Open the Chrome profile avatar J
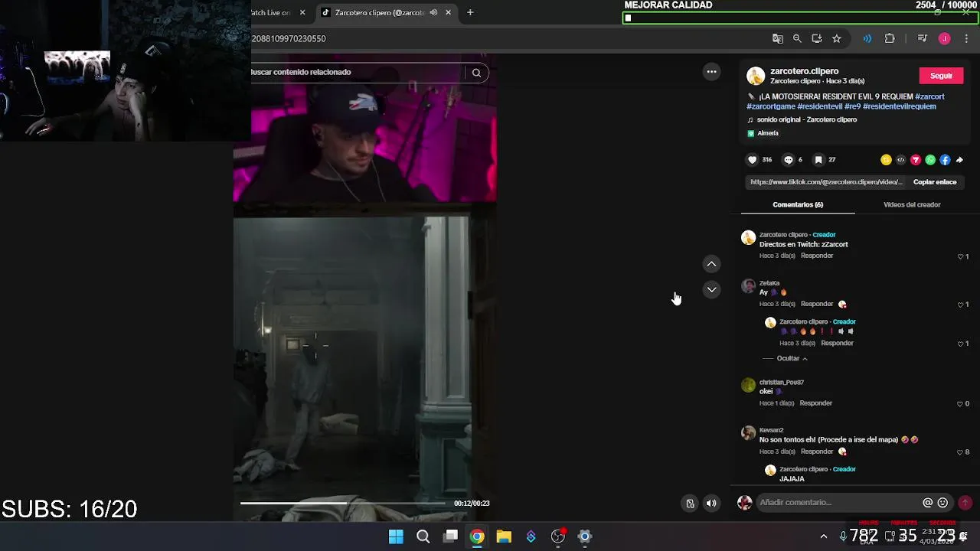 click(944, 38)
